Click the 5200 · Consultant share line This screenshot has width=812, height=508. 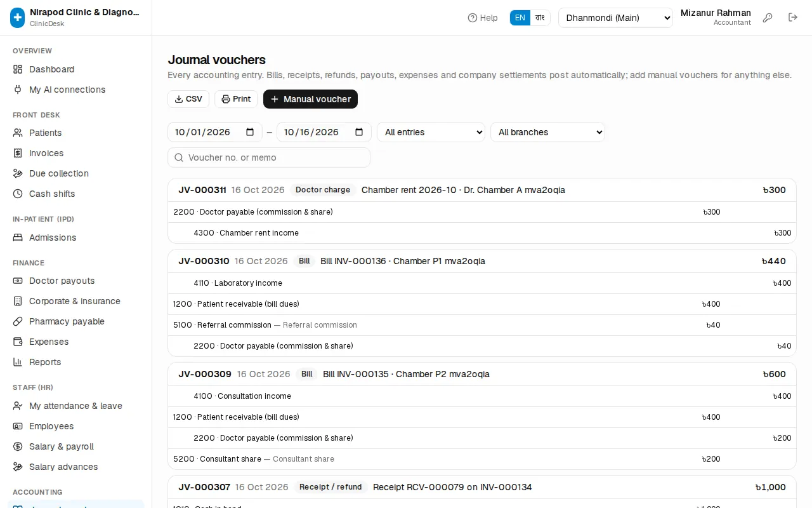point(482,459)
